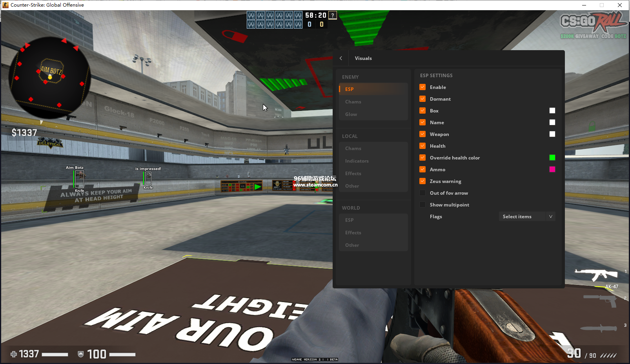The image size is (630, 364).
Task: Click the 58:20 round timer
Action: pyautogui.click(x=316, y=15)
